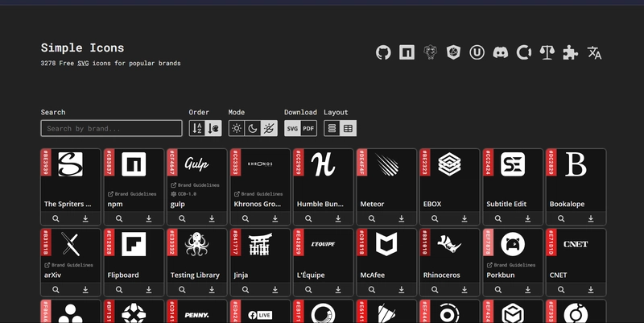Viewport: 644px width, 323px height.
Task: Click the Bookalope B logo thumbnail
Action: [x=576, y=164]
